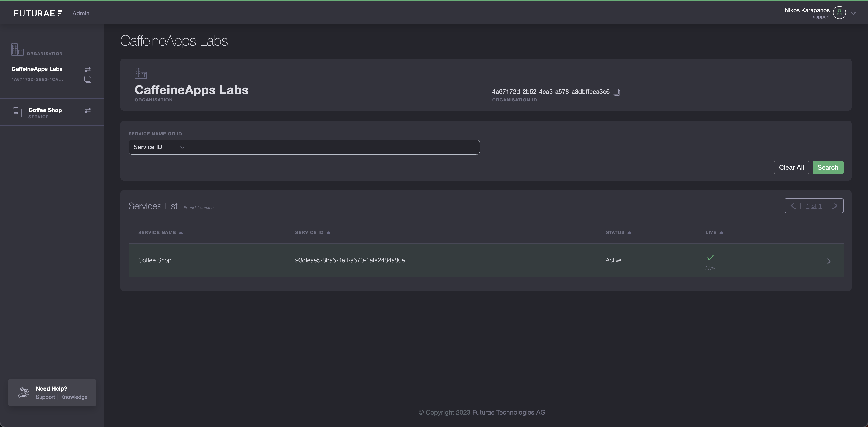This screenshot has height=427, width=868.
Task: Go to the next page of services
Action: coord(835,206)
